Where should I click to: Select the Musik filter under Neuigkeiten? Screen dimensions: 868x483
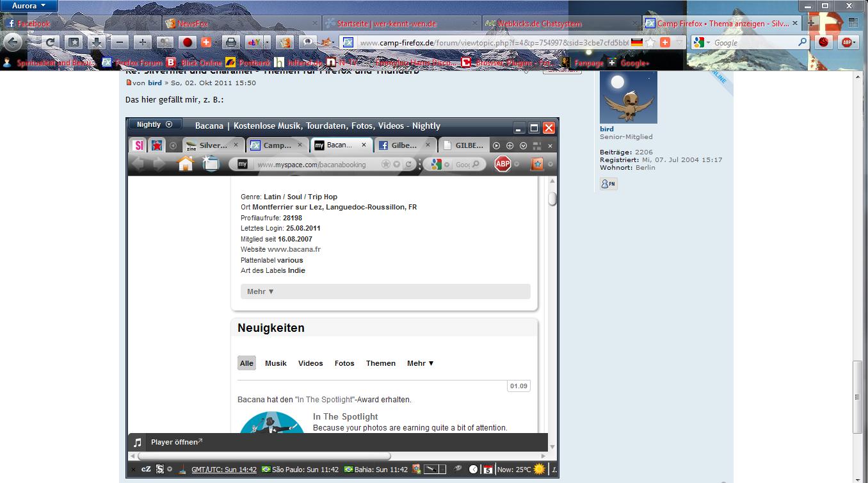click(x=276, y=363)
